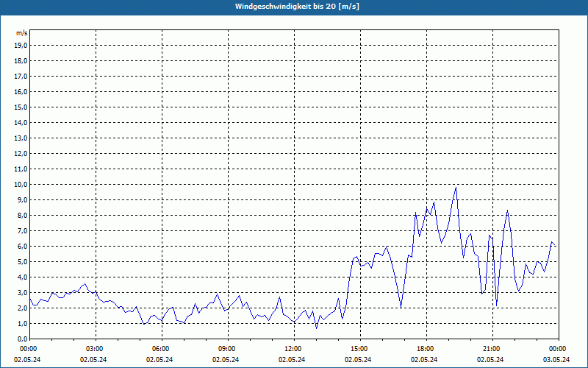Viewport: 588px width, 368px height.
Task: Select the y-axis value "5,0"
Action: coord(22,262)
